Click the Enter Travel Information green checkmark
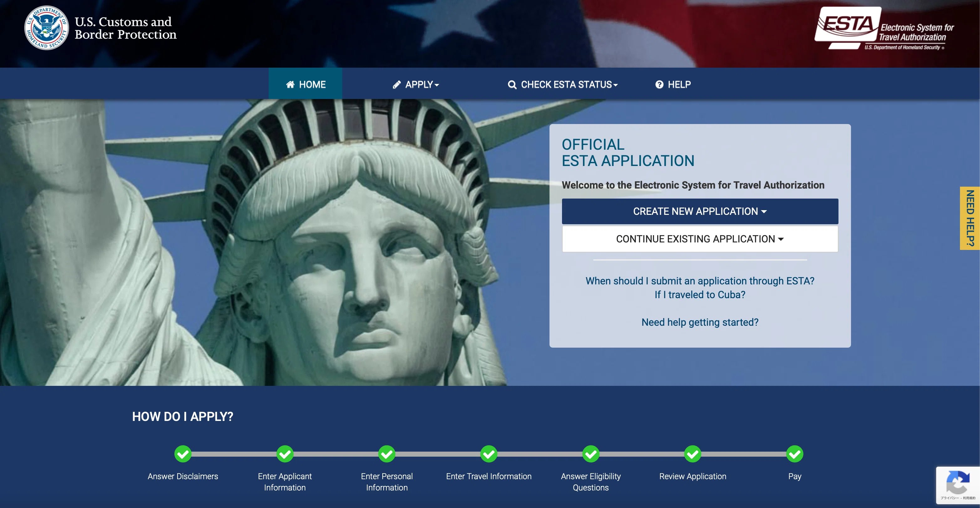 click(489, 454)
